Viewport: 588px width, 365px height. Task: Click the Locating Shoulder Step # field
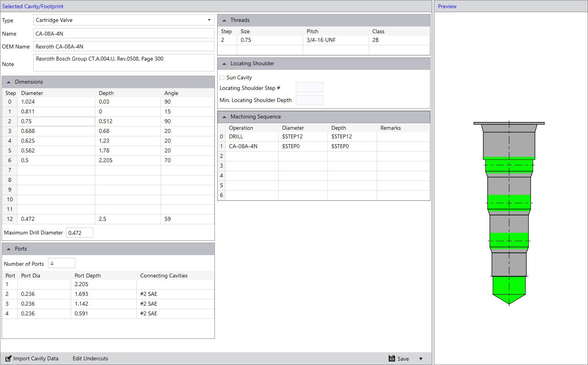point(309,88)
